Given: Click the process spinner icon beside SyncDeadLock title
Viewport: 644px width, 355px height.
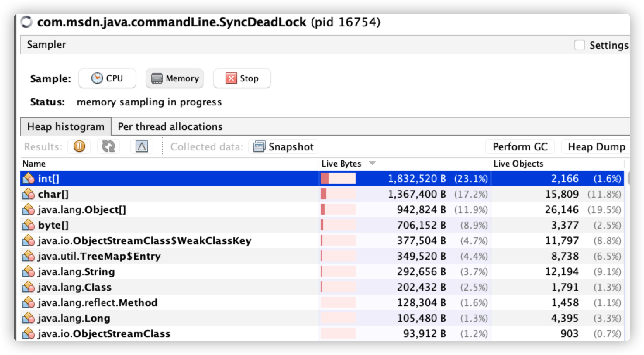Looking at the screenshot, I should click(26, 22).
